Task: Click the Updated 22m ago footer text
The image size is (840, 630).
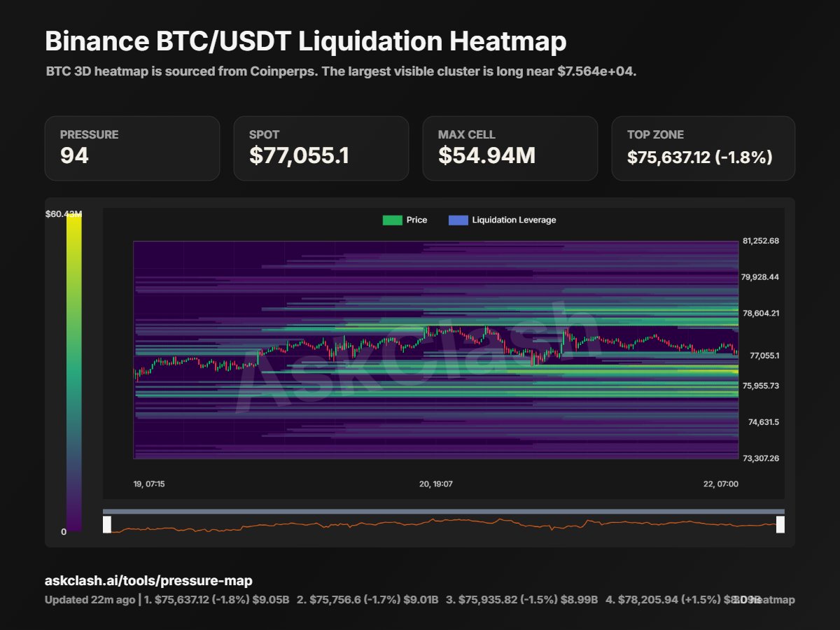Action: pyautogui.click(x=90, y=600)
